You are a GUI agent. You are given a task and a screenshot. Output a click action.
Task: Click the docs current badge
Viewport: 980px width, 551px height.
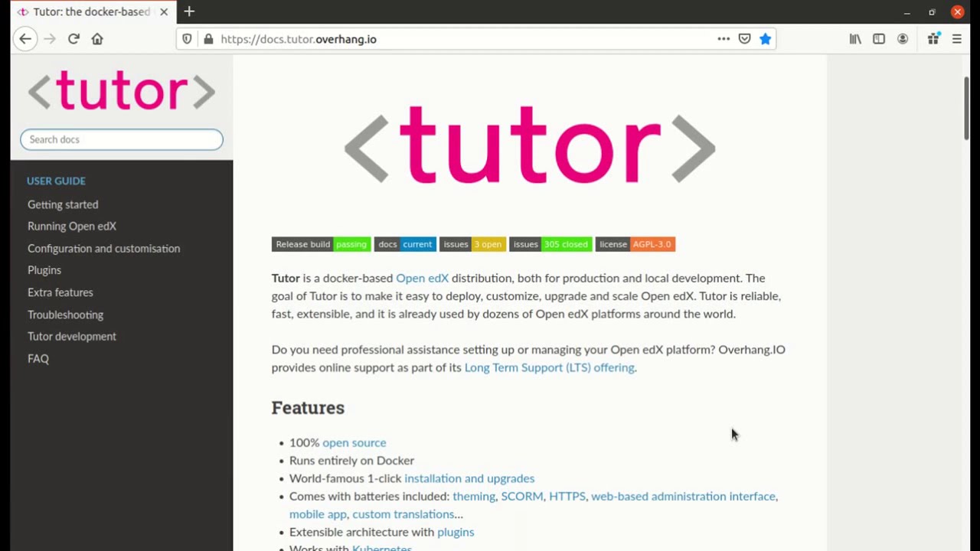405,244
